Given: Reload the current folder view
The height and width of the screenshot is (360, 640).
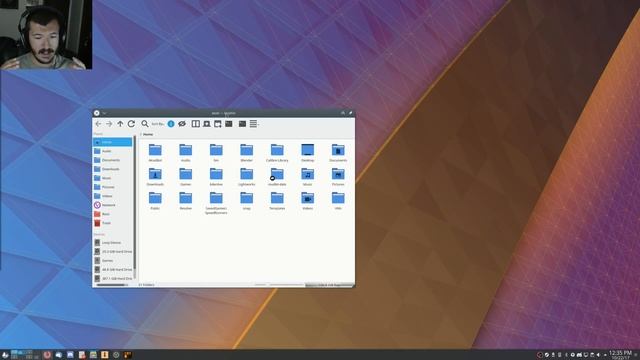Looking at the screenshot, I should 131,124.
